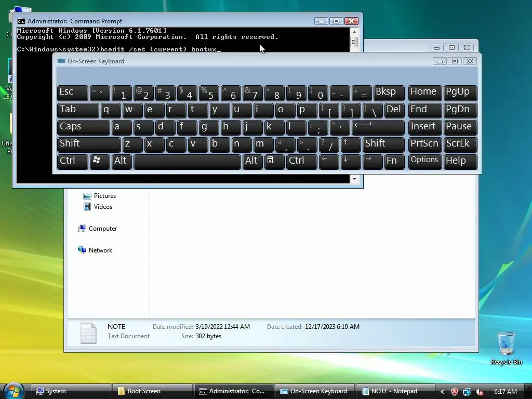The width and height of the screenshot is (532, 399).
Task: Toggle the Fn key
Action: click(x=394, y=162)
